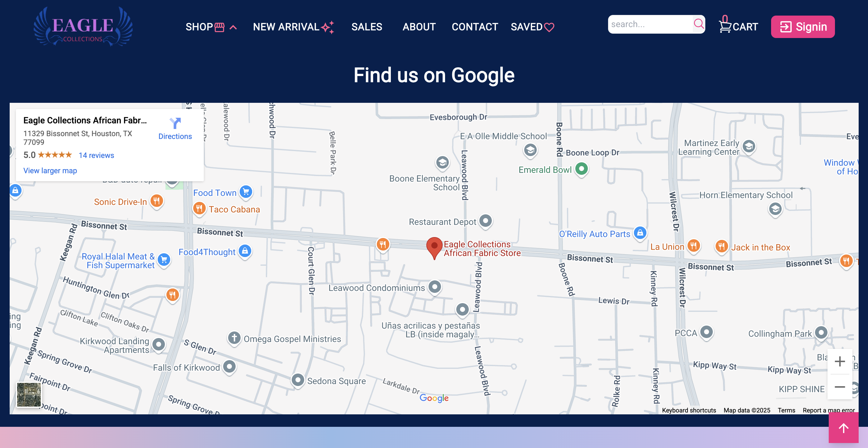868x448 pixels.
Task: Click the O'Reilly Auto Parts marker
Action: [640, 233]
